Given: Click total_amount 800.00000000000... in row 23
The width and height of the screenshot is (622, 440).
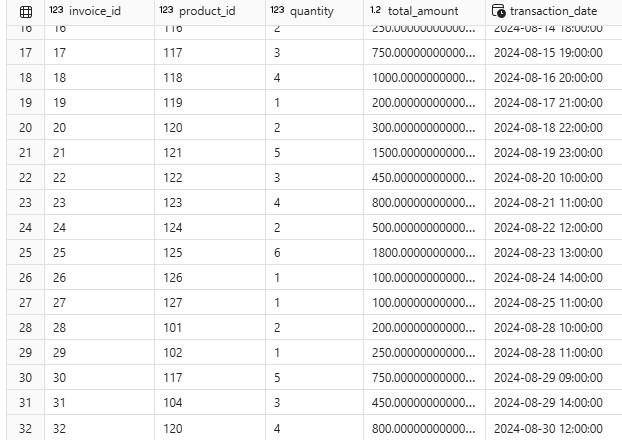Looking at the screenshot, I should [x=424, y=202].
